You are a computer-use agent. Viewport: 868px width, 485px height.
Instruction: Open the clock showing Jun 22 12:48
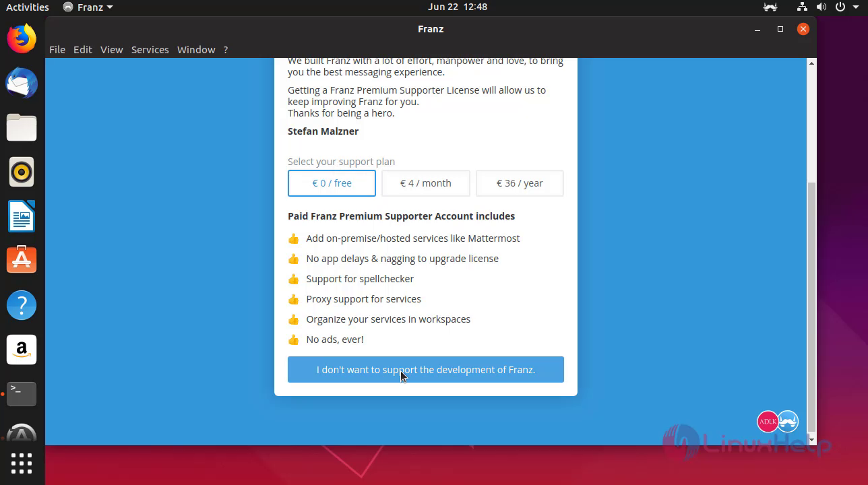coord(458,7)
